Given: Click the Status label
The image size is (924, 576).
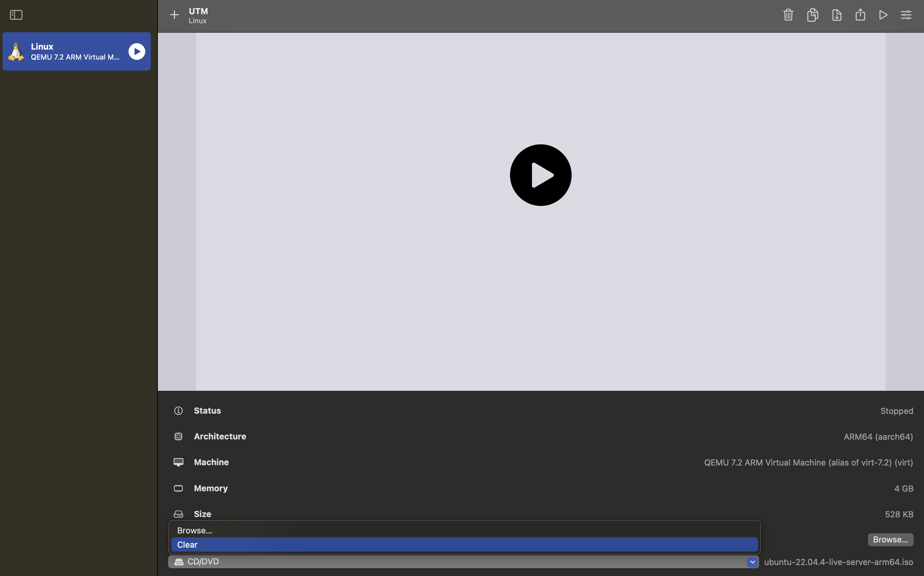Looking at the screenshot, I should pyautogui.click(x=207, y=411).
